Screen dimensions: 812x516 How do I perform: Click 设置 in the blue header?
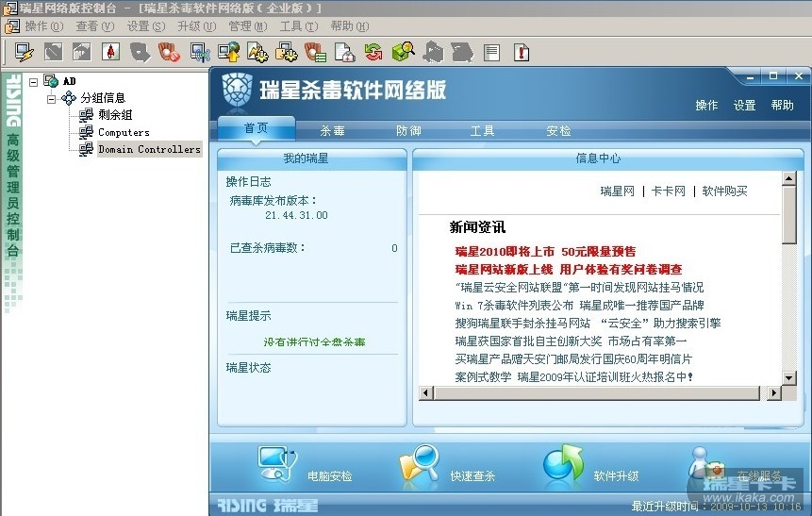tap(744, 105)
